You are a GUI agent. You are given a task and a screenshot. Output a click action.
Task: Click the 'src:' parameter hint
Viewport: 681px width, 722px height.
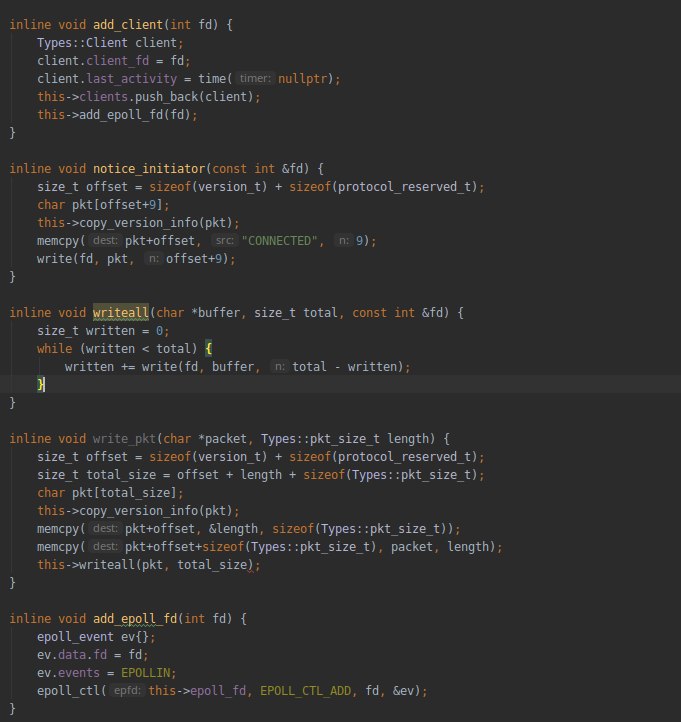225,240
